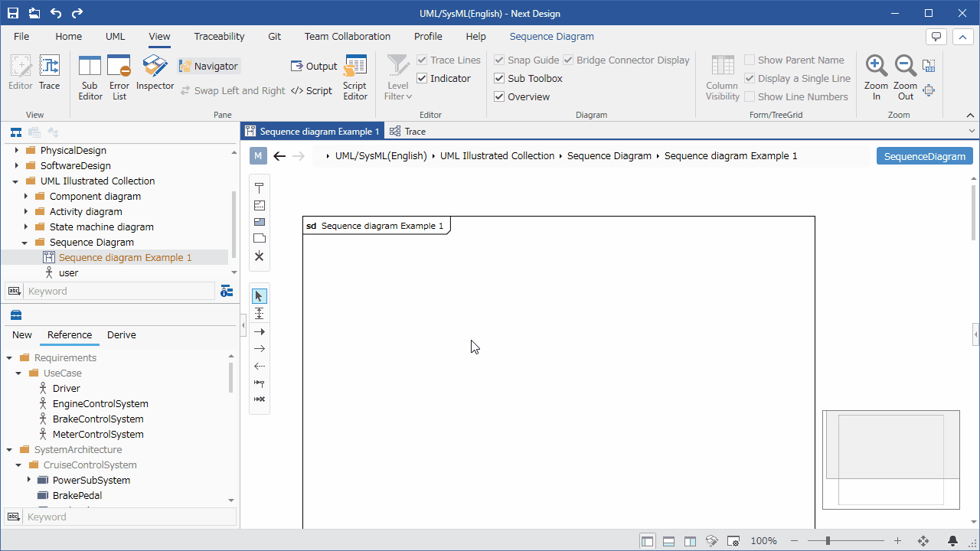
Task: Open the File menu
Action: coord(21,36)
